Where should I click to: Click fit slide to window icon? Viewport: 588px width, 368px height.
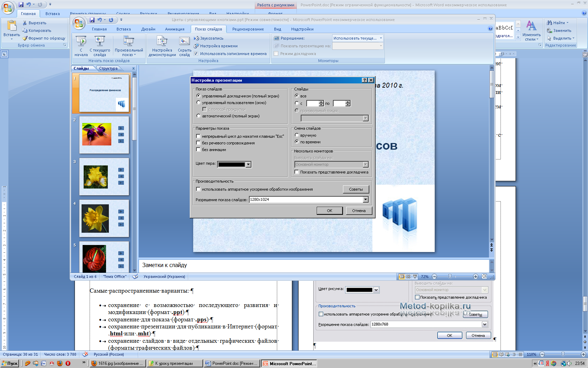pos(484,277)
